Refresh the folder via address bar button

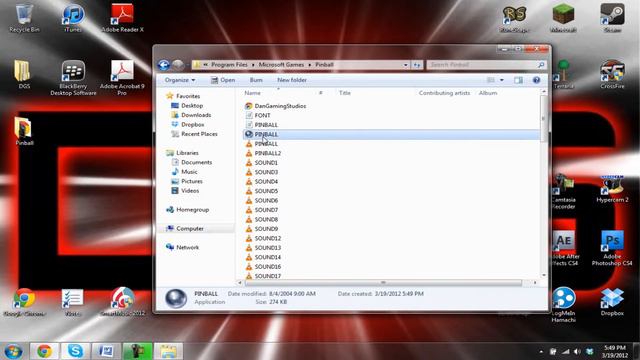pyautogui.click(x=417, y=65)
